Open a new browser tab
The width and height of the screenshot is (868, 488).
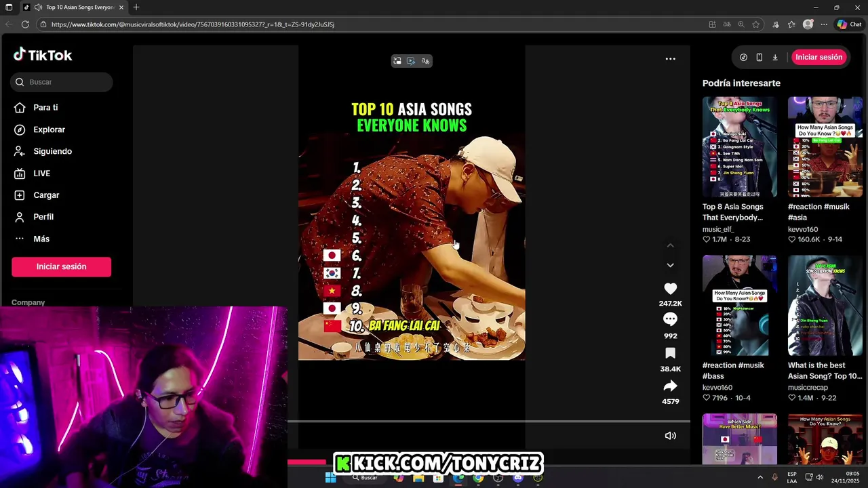136,7
